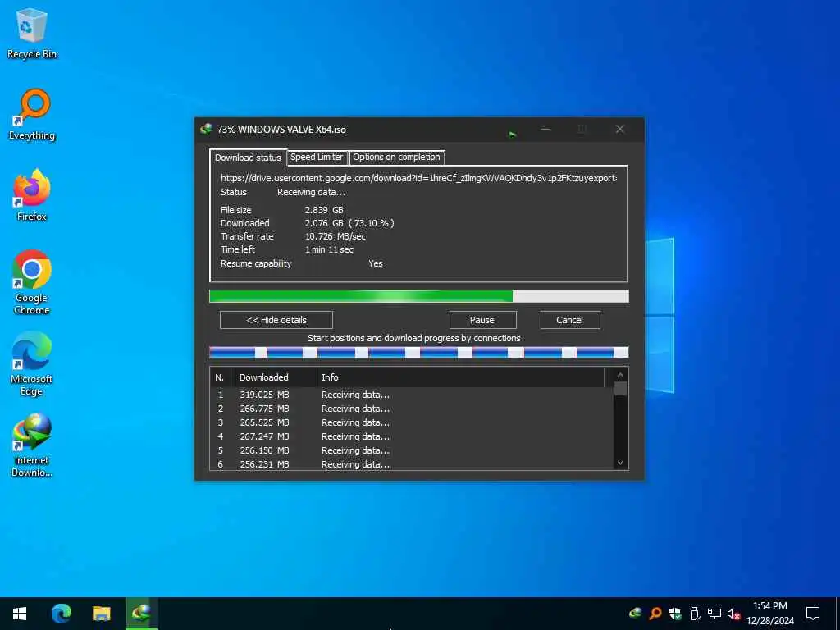Switch to the Speed Limiter tab
This screenshot has height=630, width=840.
pos(317,157)
